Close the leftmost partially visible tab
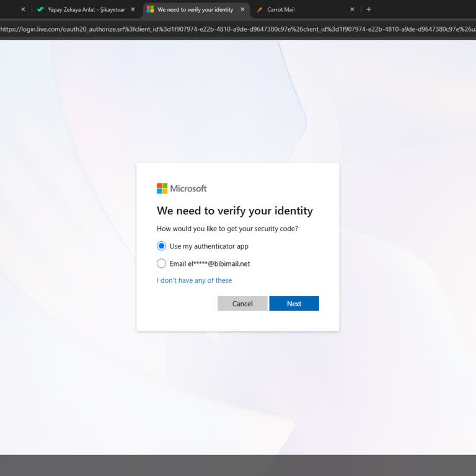Image resolution: width=476 pixels, height=476 pixels. click(23, 9)
